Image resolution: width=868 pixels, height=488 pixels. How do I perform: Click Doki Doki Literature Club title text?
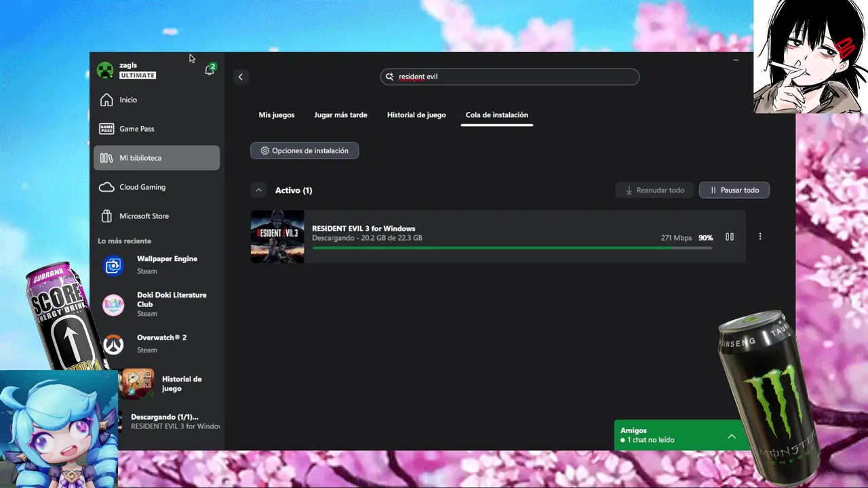tap(172, 300)
